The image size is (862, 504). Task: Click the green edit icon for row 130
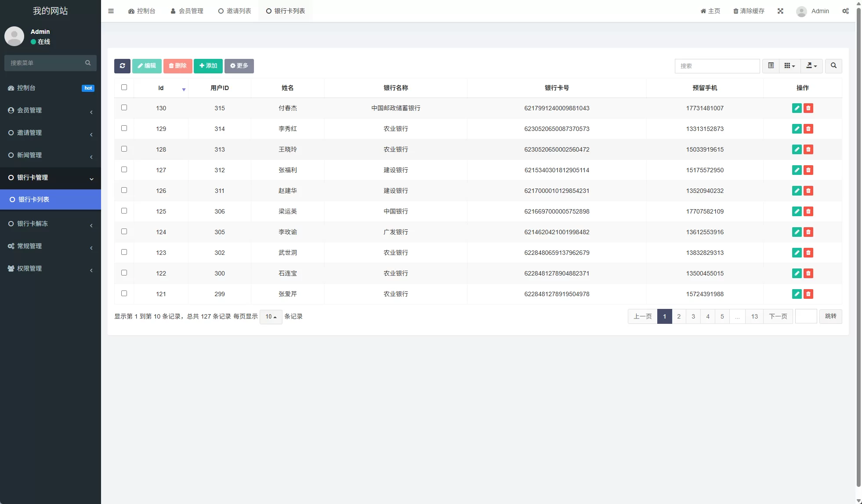797,108
